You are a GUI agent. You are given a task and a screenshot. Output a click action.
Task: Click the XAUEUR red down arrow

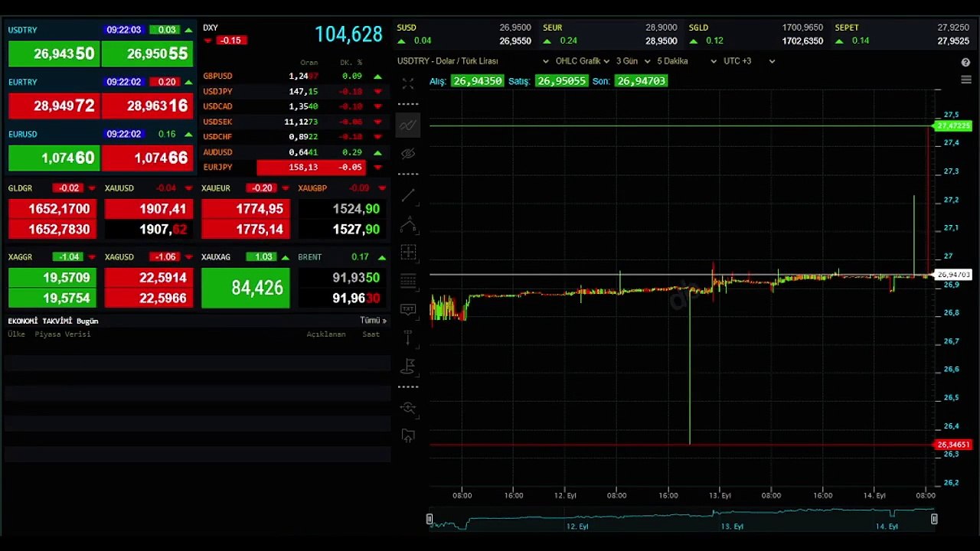click(286, 188)
